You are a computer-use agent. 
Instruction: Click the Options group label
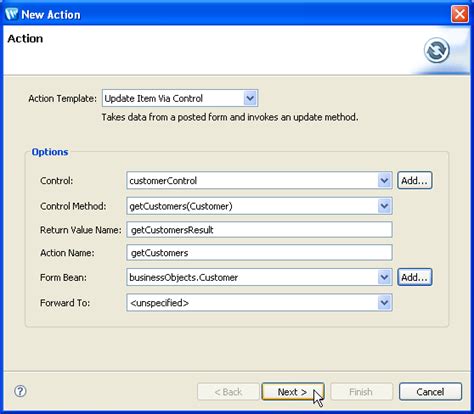(x=50, y=152)
